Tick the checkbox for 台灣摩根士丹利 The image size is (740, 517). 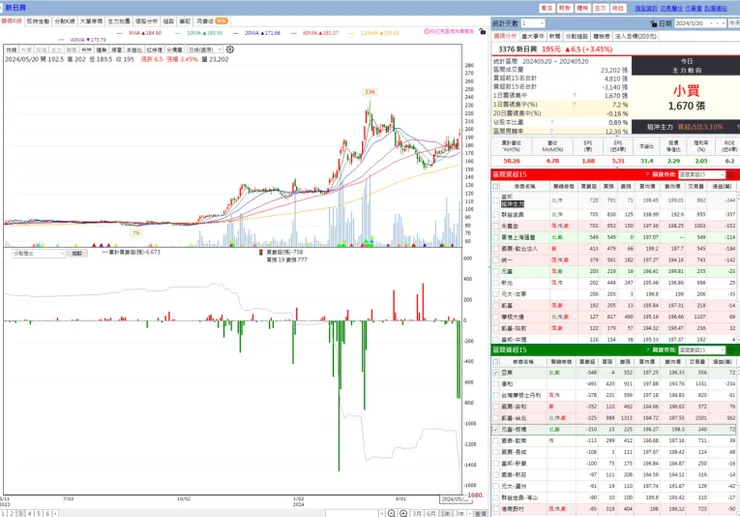(x=496, y=395)
